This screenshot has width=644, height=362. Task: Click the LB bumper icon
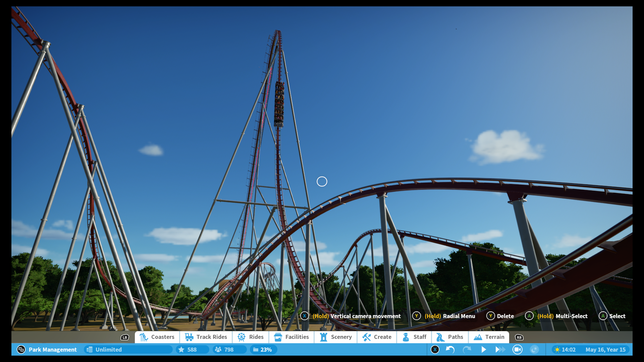tap(125, 337)
